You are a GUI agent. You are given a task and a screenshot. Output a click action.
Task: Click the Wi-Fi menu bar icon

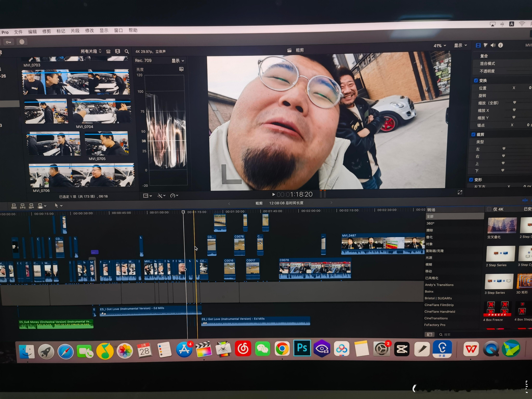(522, 24)
